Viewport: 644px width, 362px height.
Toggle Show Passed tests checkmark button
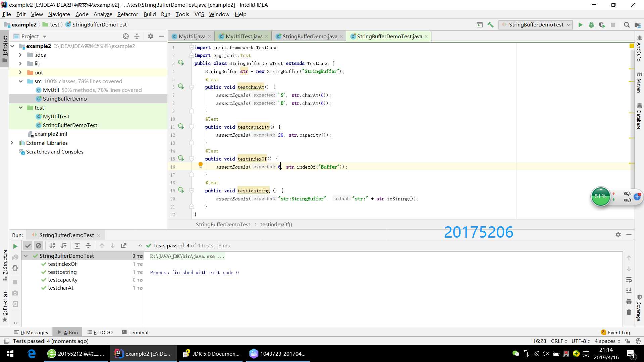click(x=28, y=246)
